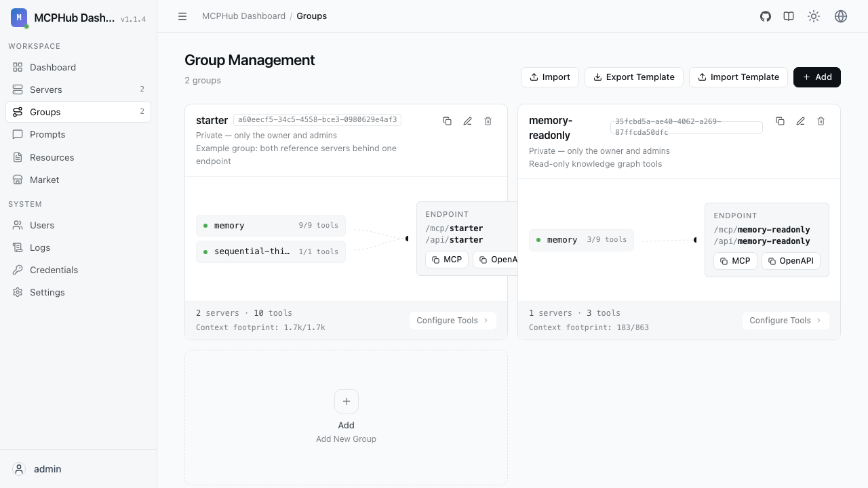Open Credentials in sidebar
This screenshot has height=488, width=868.
pyautogui.click(x=78, y=270)
